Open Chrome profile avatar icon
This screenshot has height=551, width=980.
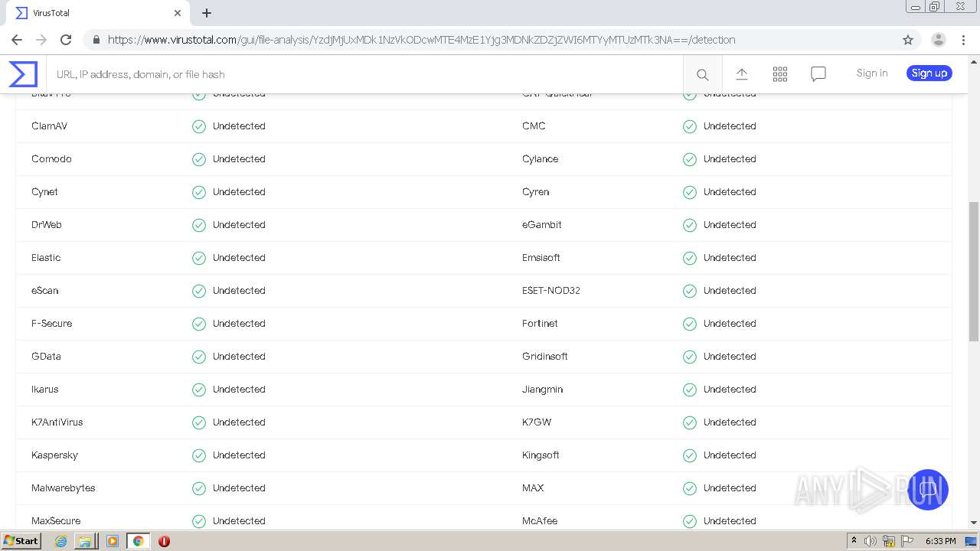click(x=939, y=40)
